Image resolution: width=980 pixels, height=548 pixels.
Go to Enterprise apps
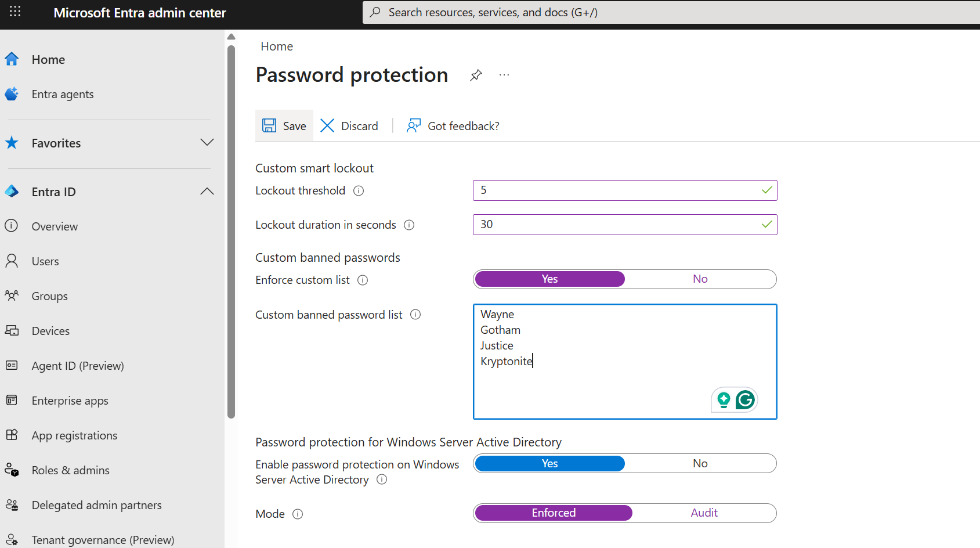[x=70, y=401]
